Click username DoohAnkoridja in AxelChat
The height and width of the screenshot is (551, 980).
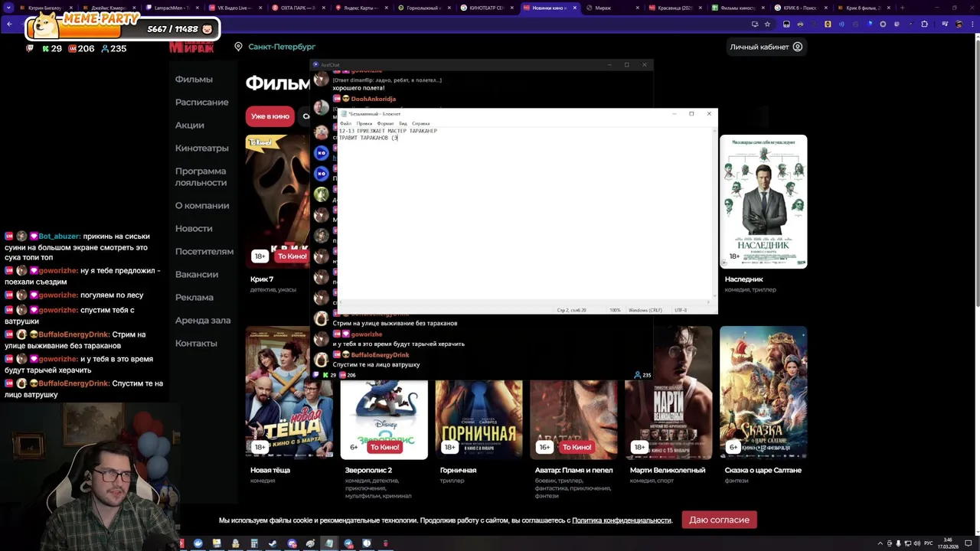[373, 99]
